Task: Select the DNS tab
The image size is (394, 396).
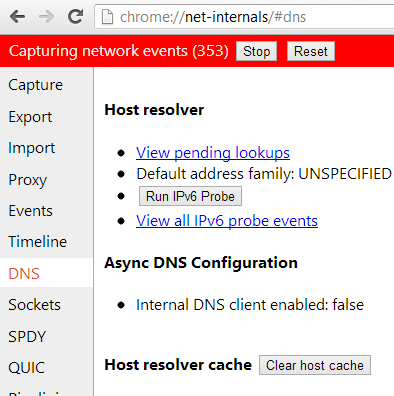Action: click(x=24, y=274)
